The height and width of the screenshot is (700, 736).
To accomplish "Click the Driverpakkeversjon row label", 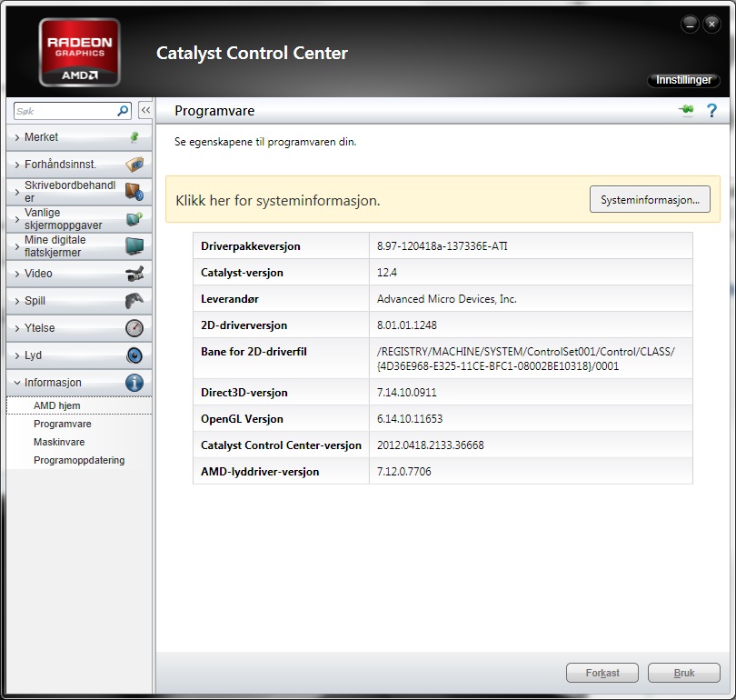I will (x=250, y=246).
